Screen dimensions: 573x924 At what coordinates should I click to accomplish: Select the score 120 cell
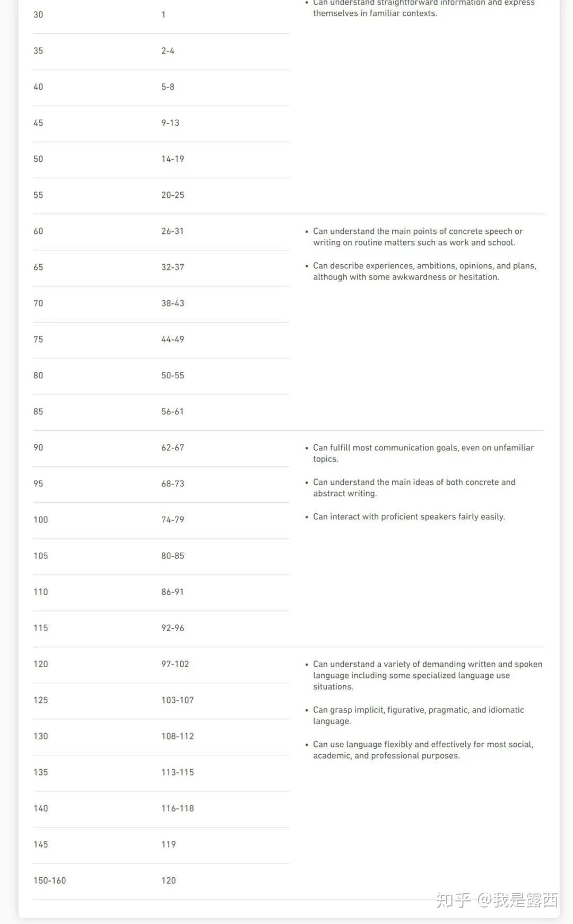click(x=40, y=664)
